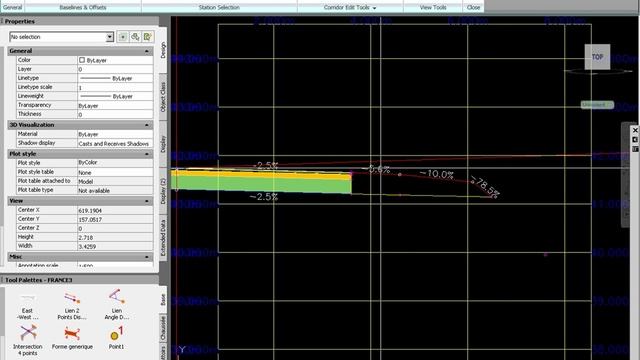
Task: Click the Casts and Receives Shadows value
Action: [115, 144]
